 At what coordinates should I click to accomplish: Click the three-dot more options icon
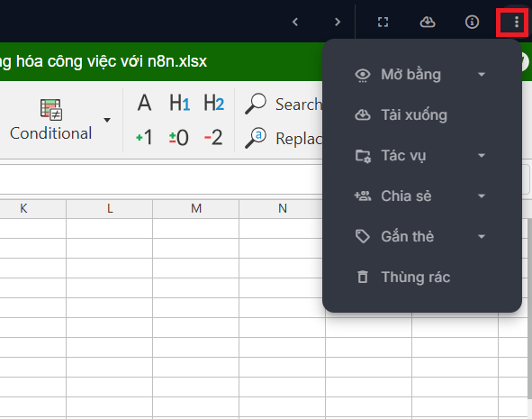[516, 22]
